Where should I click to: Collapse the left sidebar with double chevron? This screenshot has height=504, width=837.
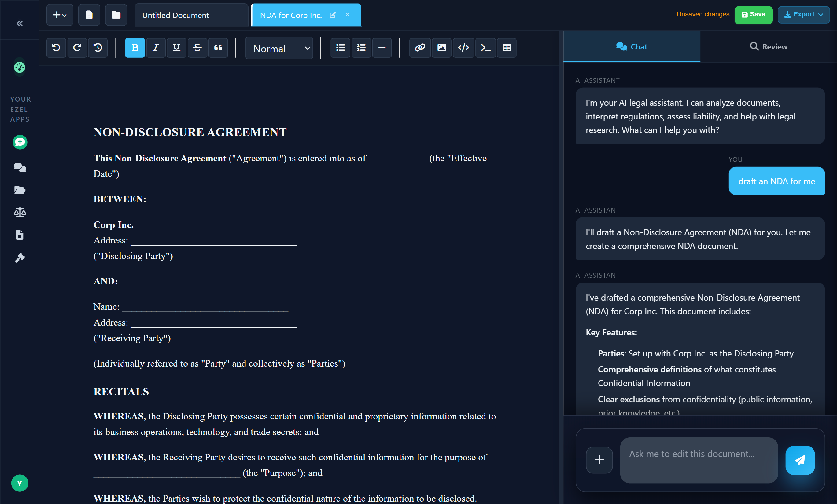pos(20,24)
